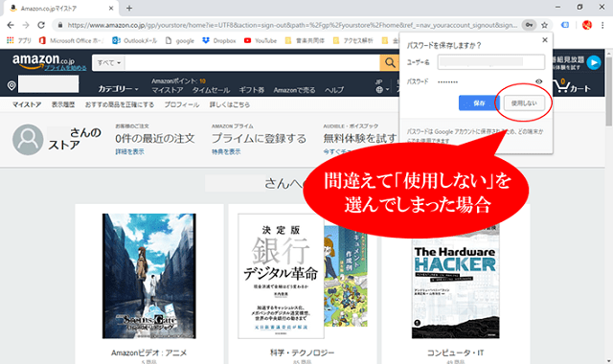Image resolution: width=613 pixels, height=364 pixels.
Task: Close the Amazon.co.jp マイストア tab
Action: [x=111, y=8]
